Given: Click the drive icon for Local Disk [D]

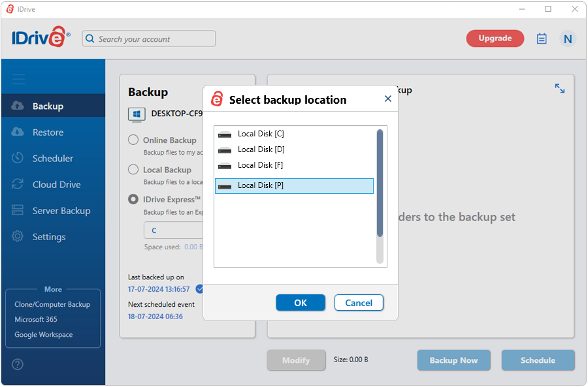Looking at the screenshot, I should 225,150.
